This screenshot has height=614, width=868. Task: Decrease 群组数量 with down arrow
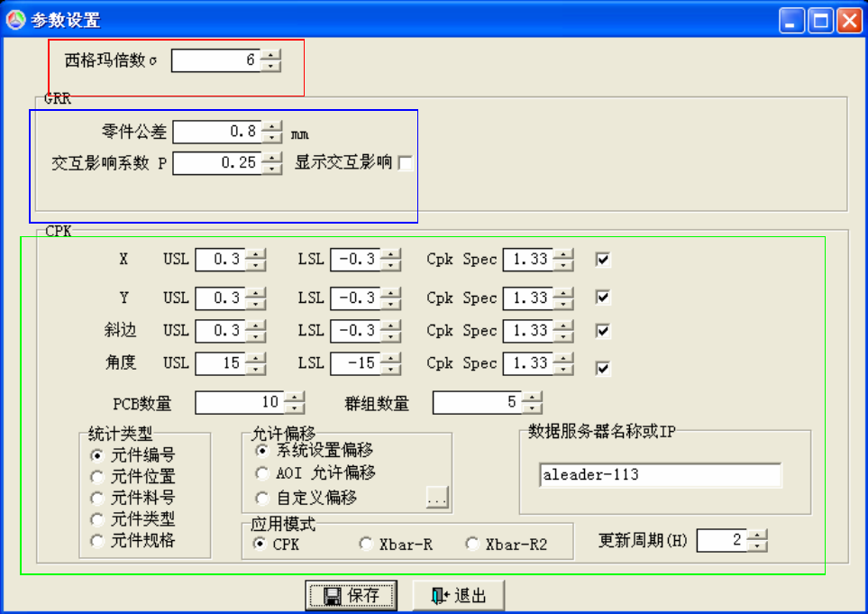coord(532,408)
